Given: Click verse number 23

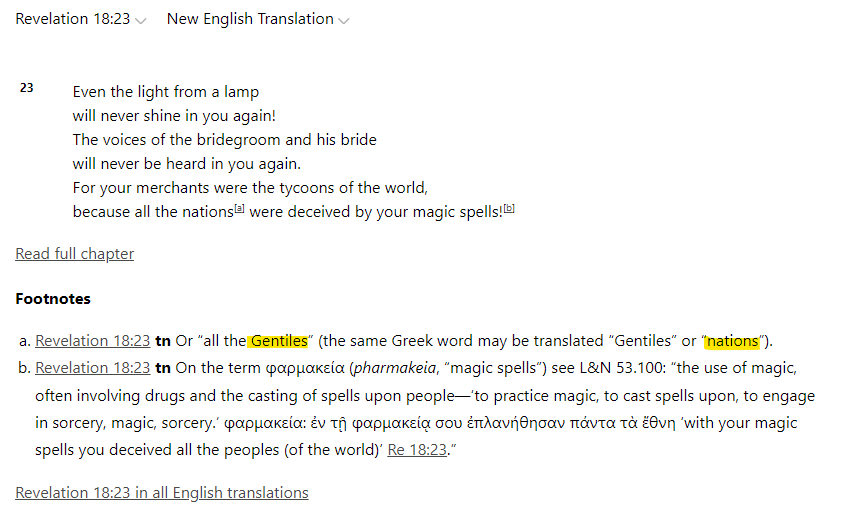Looking at the screenshot, I should pyautogui.click(x=26, y=89).
